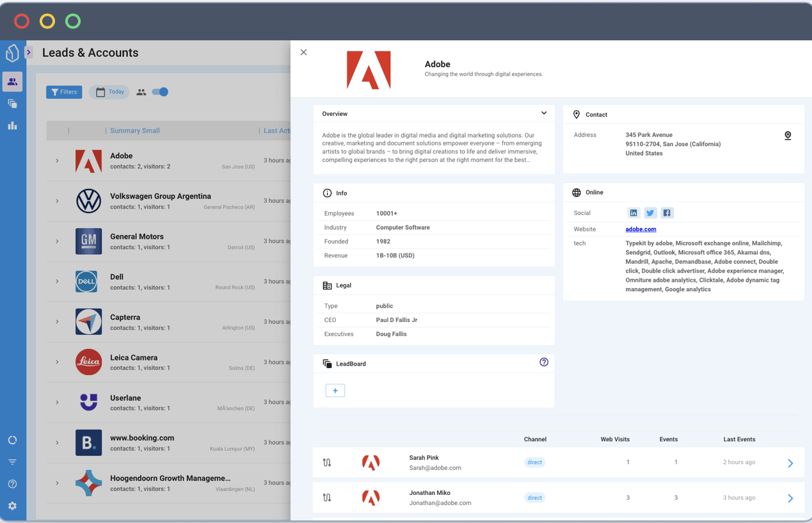
Task: Expand the www.booking.com row chevron
Action: coord(57,443)
